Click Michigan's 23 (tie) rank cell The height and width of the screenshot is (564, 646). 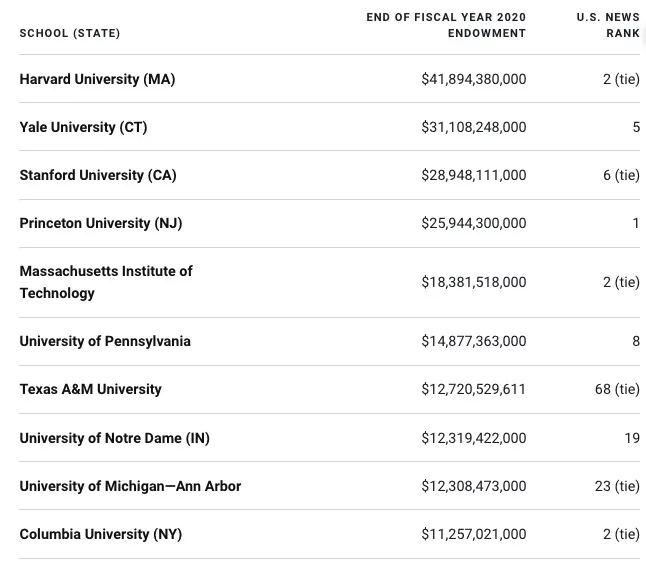point(617,486)
